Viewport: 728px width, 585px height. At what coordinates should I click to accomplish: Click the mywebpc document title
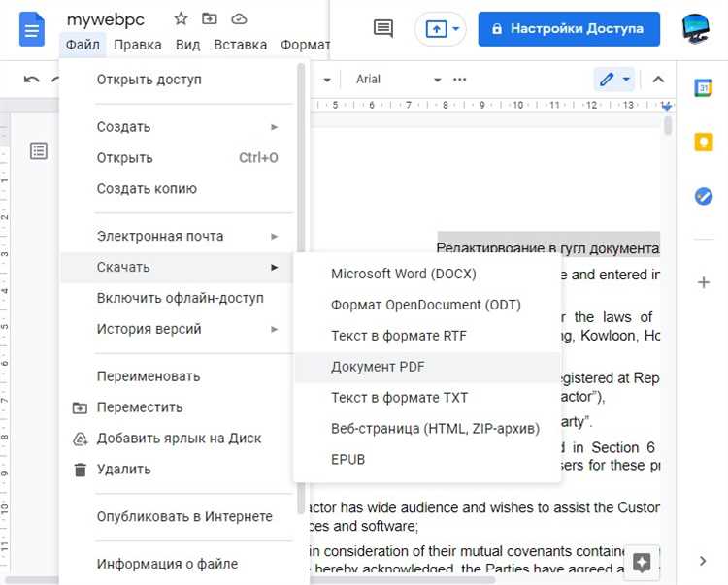click(106, 19)
